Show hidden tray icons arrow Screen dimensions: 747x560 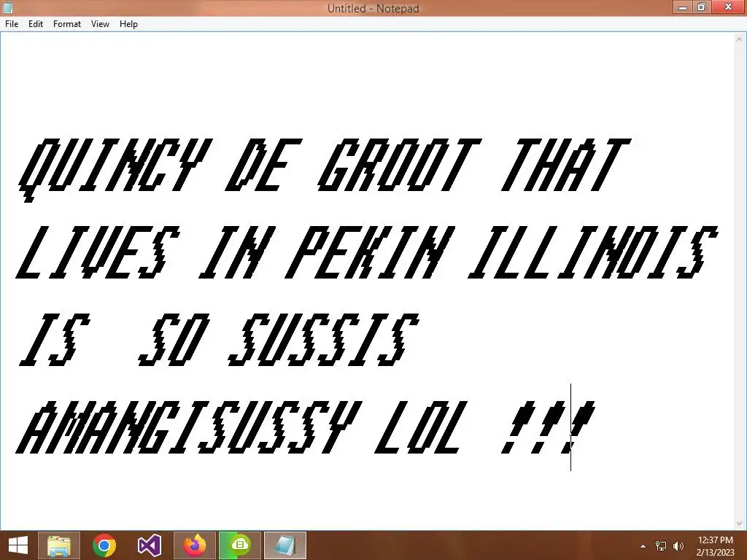[643, 546]
